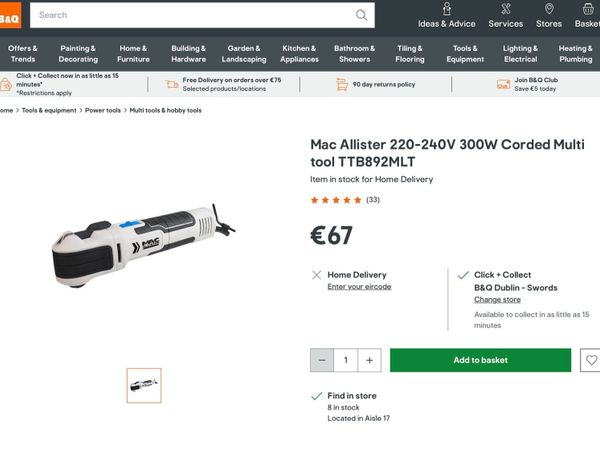Decrease quantity with the minus button
This screenshot has width=600, height=450.
pyautogui.click(x=322, y=360)
